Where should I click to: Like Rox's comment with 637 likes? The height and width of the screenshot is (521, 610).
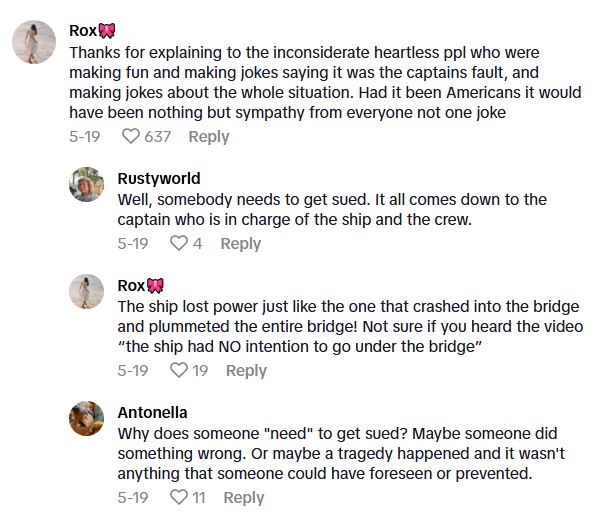(x=129, y=137)
